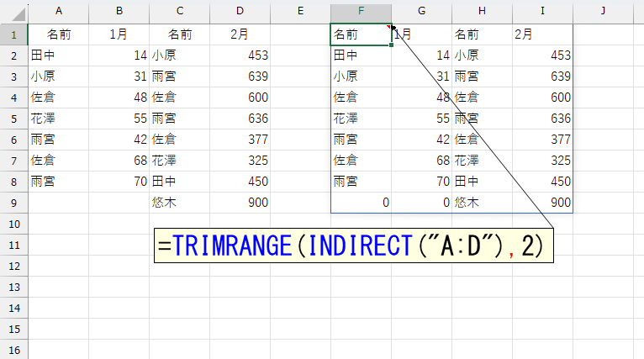Select column D header
The width and height of the screenshot is (644, 359).
click(240, 11)
